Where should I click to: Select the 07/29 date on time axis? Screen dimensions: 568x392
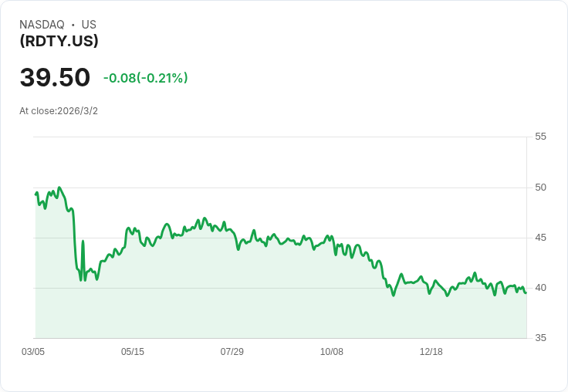(x=232, y=352)
